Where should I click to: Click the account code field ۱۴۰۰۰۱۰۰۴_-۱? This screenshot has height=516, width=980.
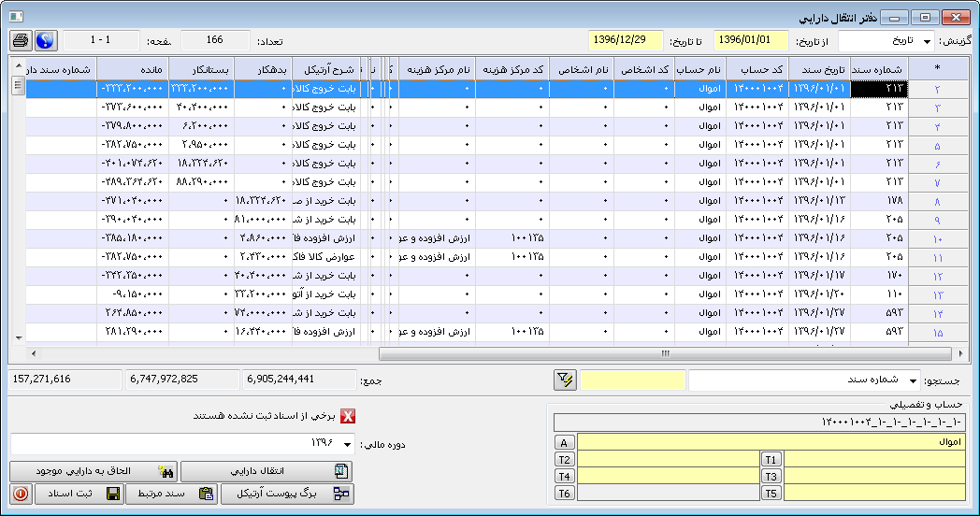pyautogui.click(x=759, y=423)
